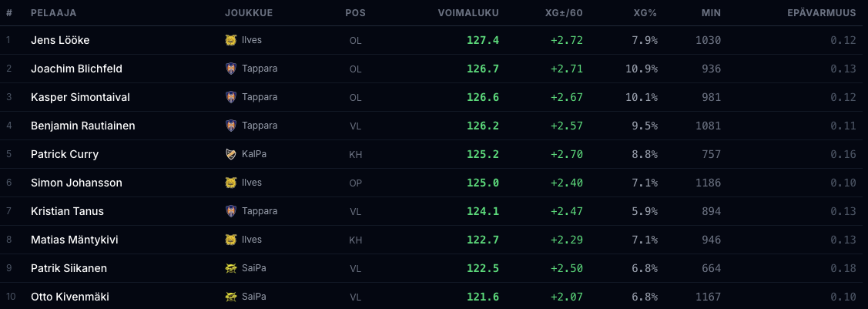Click the Ilves logo in Matias Mäntykivi's row
868x309 pixels.
pos(230,240)
